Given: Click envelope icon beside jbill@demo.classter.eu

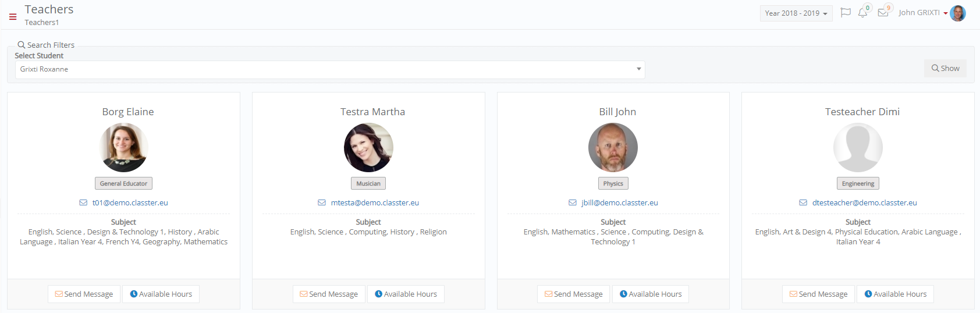Looking at the screenshot, I should pyautogui.click(x=573, y=202).
